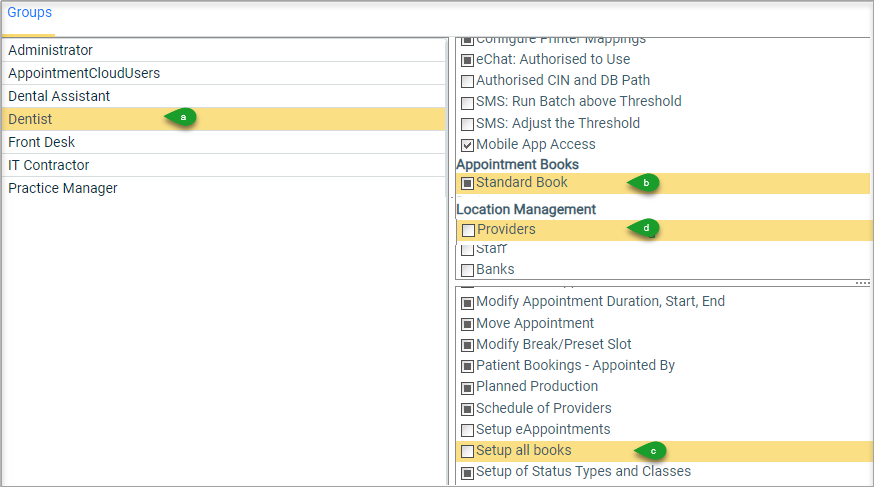Viewport: 874px width, 487px height.
Task: Enable SMS: Adjust the Threshold
Action: [x=468, y=124]
